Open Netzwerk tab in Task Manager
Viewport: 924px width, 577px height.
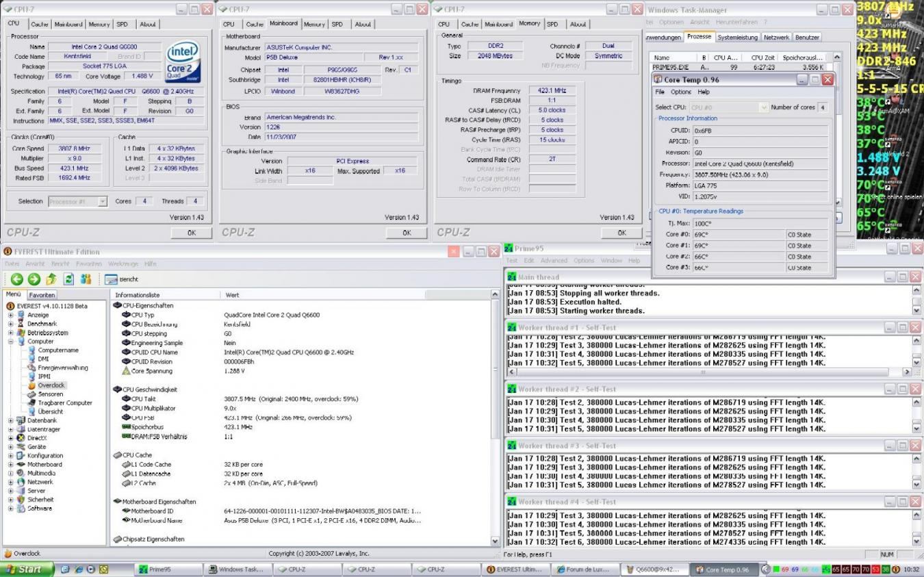coord(776,38)
